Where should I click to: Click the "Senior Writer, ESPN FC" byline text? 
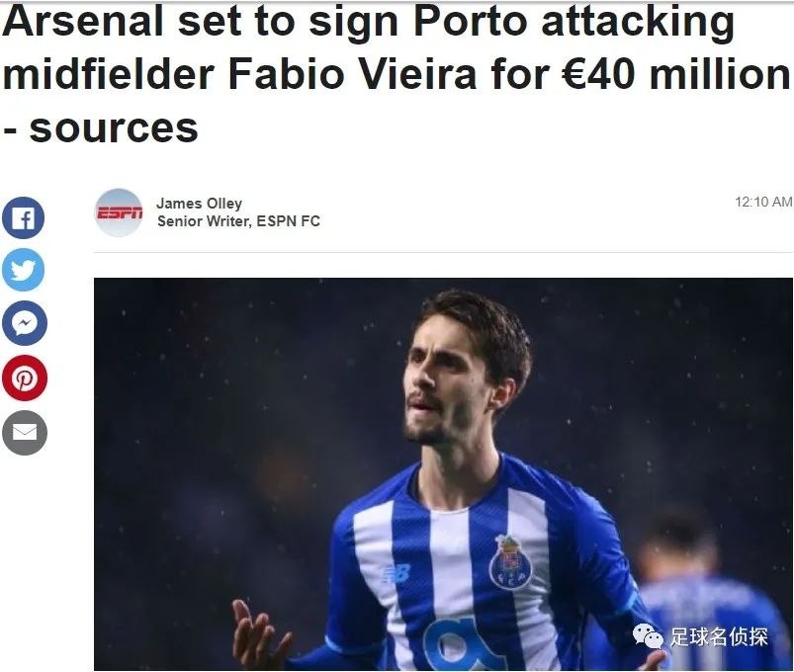click(238, 221)
